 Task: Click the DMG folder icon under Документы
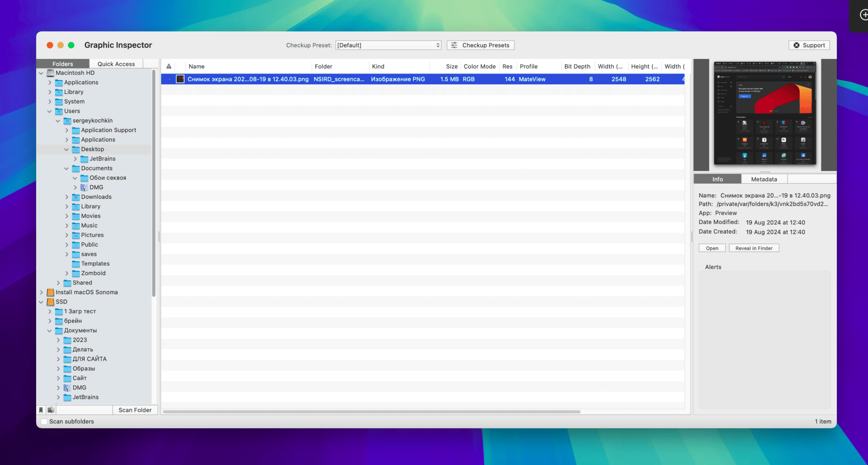coord(67,388)
